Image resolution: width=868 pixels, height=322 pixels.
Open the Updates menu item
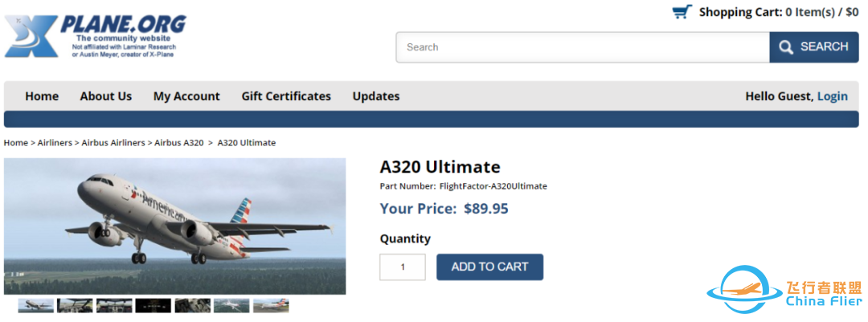[376, 96]
